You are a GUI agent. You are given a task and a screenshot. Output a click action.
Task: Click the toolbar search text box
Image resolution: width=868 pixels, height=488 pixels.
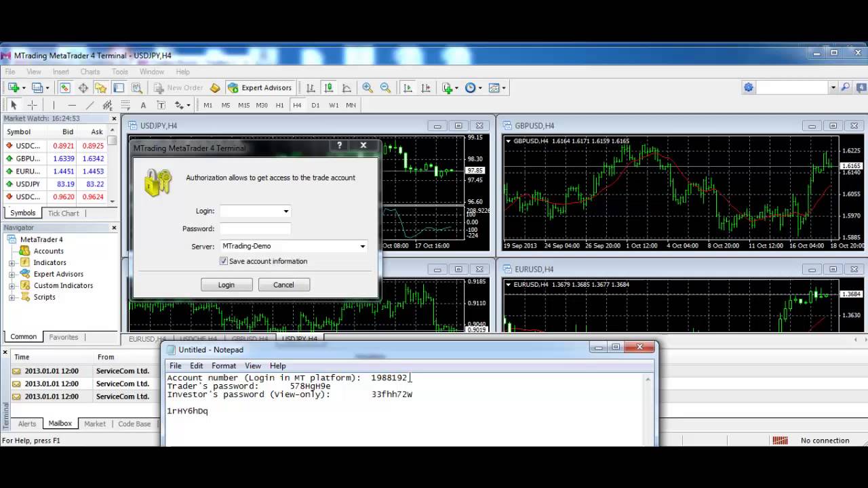click(x=792, y=87)
